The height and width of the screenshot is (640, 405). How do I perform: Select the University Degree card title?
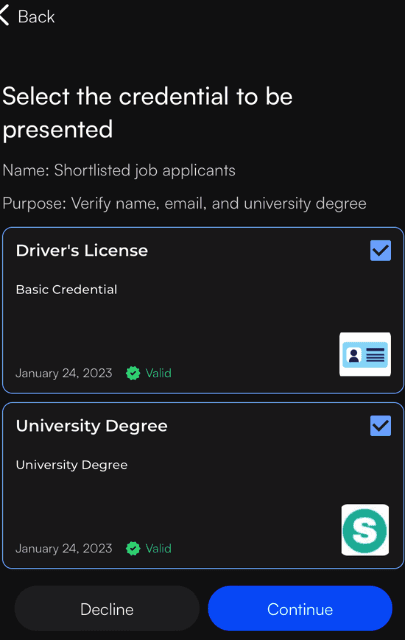click(91, 426)
